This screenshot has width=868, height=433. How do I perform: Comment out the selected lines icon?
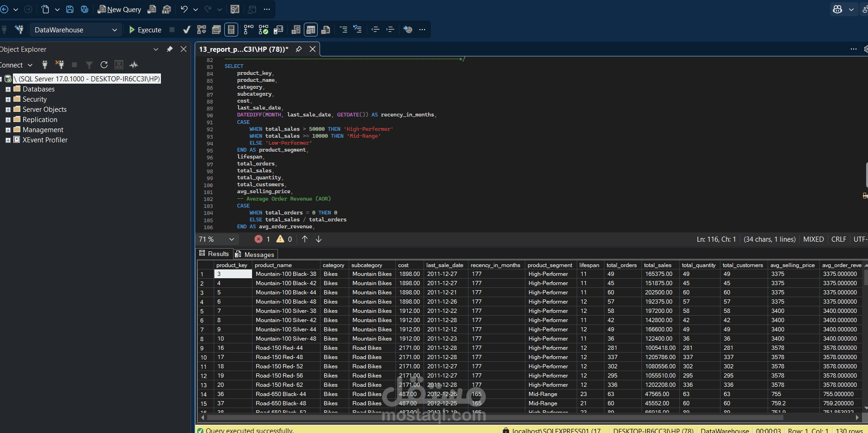point(343,30)
